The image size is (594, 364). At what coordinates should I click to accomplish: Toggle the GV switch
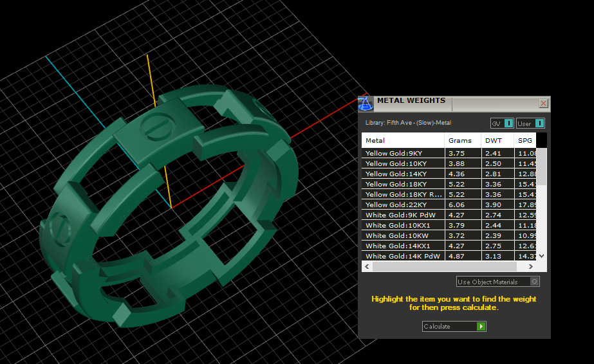(503, 123)
